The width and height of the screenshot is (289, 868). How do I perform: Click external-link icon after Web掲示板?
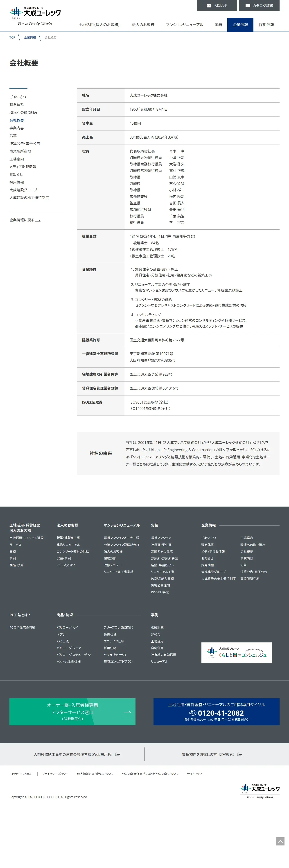coord(118,754)
